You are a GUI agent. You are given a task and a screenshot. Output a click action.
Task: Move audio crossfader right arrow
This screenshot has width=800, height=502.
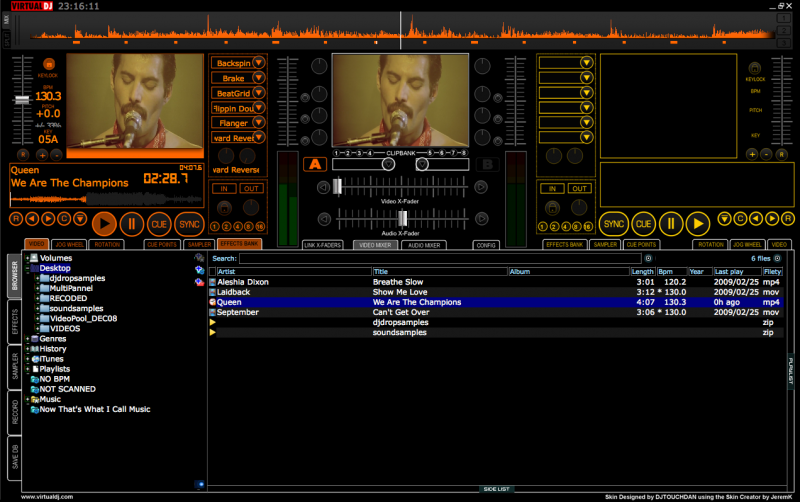481,219
